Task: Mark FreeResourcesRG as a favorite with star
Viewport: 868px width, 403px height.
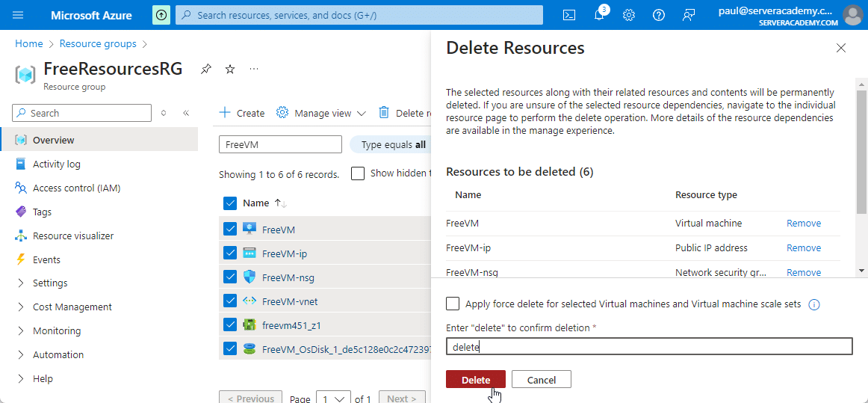Action: pos(230,69)
